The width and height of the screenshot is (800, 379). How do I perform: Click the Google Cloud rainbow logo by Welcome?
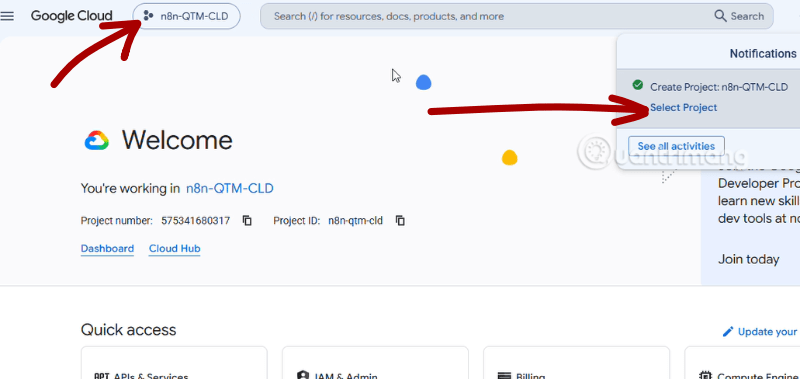point(96,140)
